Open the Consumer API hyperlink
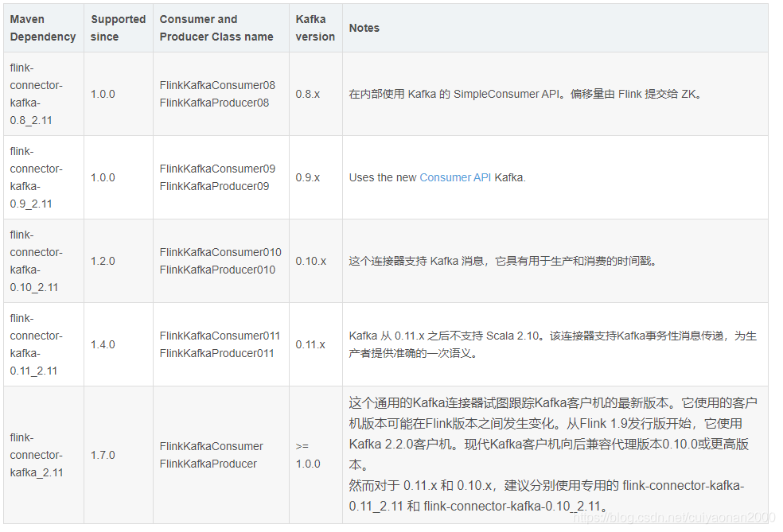 click(454, 177)
